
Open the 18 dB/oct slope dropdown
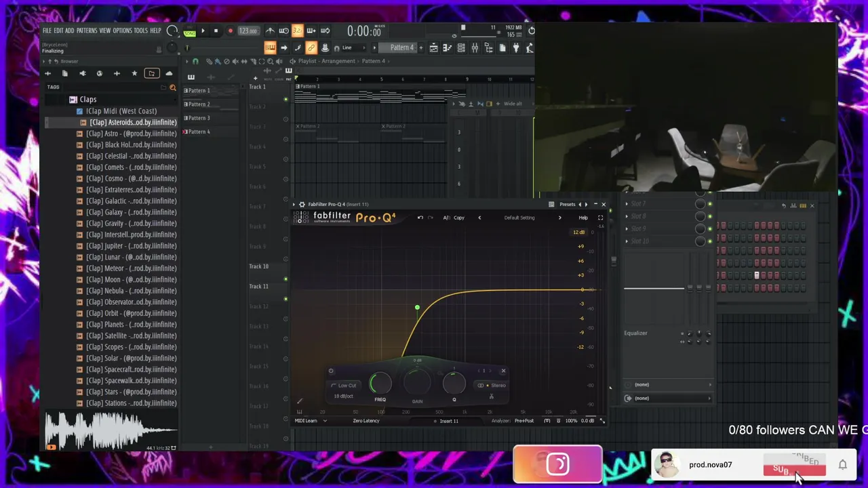pyautogui.click(x=344, y=396)
